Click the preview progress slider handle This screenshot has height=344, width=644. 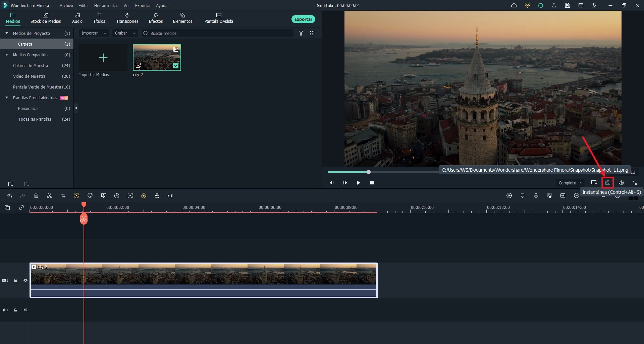coord(369,172)
